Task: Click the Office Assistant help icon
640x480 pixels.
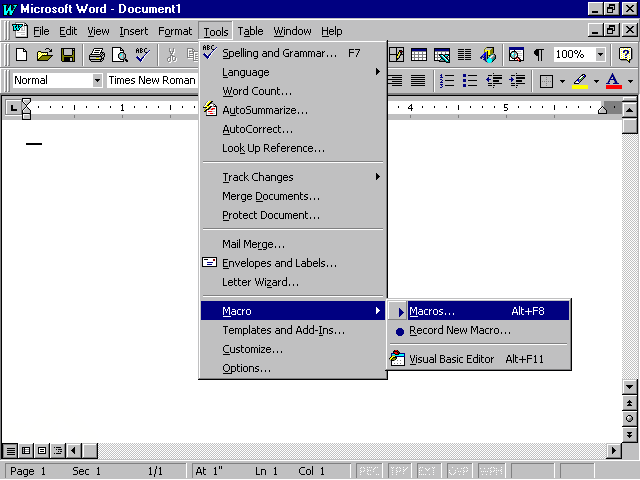Action: pyautogui.click(x=626, y=55)
